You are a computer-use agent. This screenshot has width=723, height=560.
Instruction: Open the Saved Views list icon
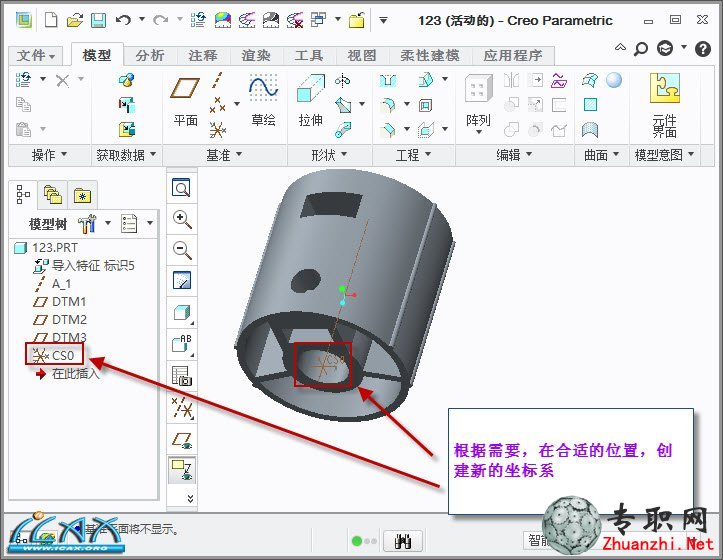coord(181,375)
